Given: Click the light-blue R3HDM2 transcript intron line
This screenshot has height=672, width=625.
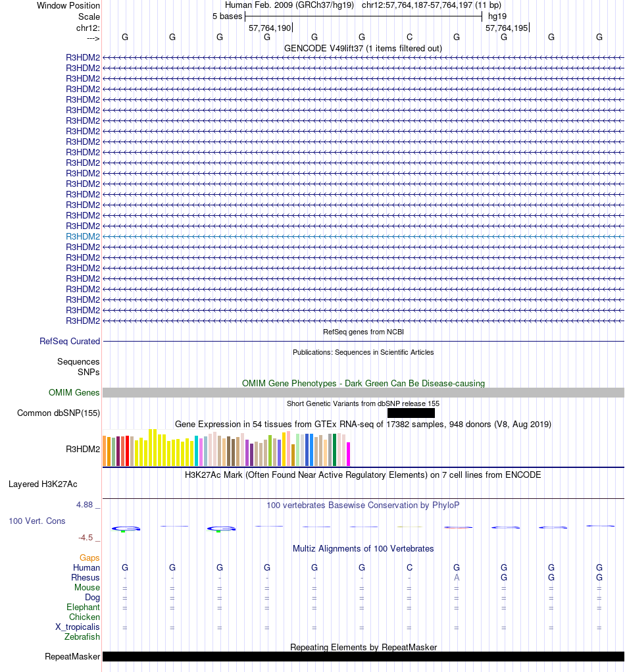Looking at the screenshot, I should pos(363,236).
